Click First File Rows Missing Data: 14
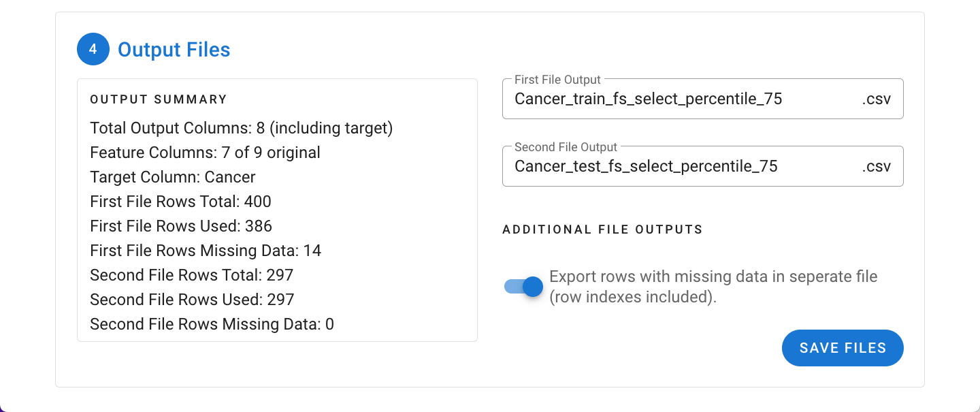The width and height of the screenshot is (980, 412). [x=206, y=251]
